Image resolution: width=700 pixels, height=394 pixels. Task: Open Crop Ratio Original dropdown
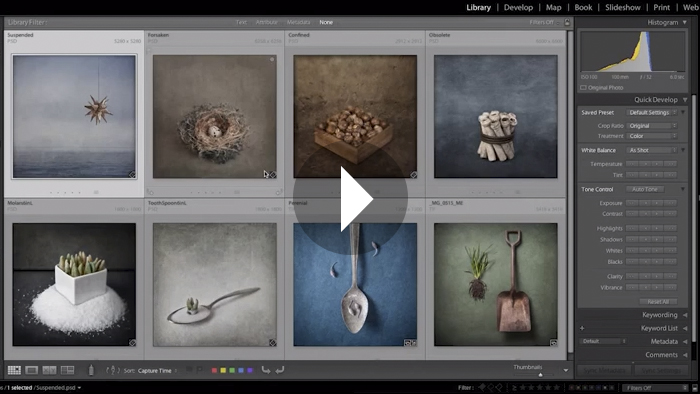tap(652, 126)
